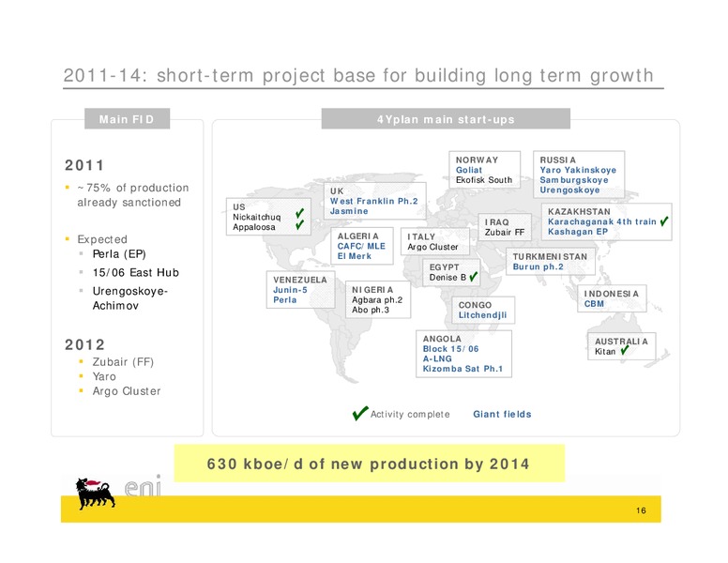Image resolution: width=728 pixels, height=563 pixels.
Task: Click Kizomba Sat Ph.1 under Angola
Action: [463, 369]
